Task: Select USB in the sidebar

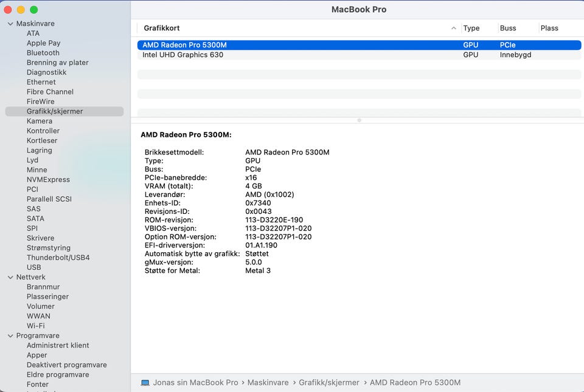Action: 33,267
